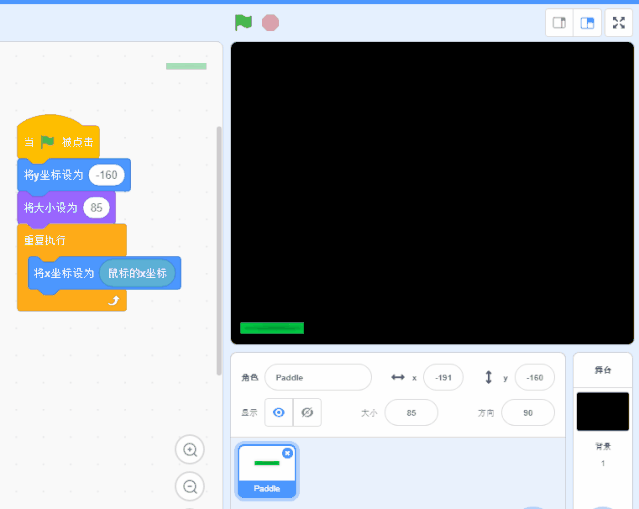
Task: Select the black stage backdrop thumbnail
Action: tap(602, 411)
